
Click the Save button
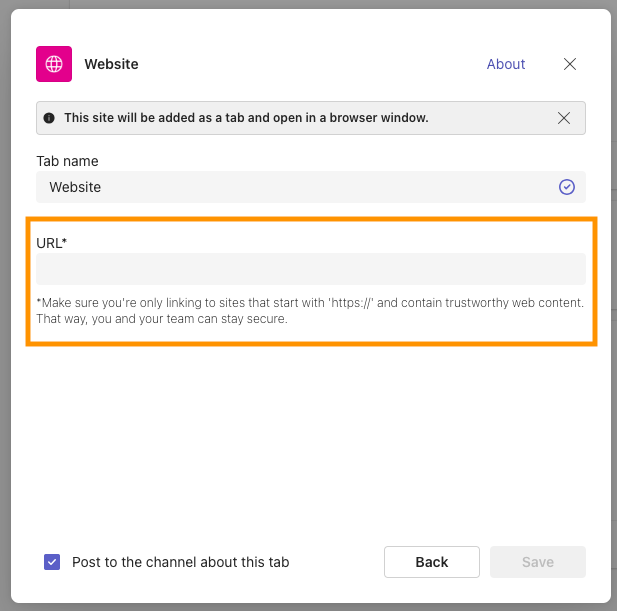pos(537,562)
